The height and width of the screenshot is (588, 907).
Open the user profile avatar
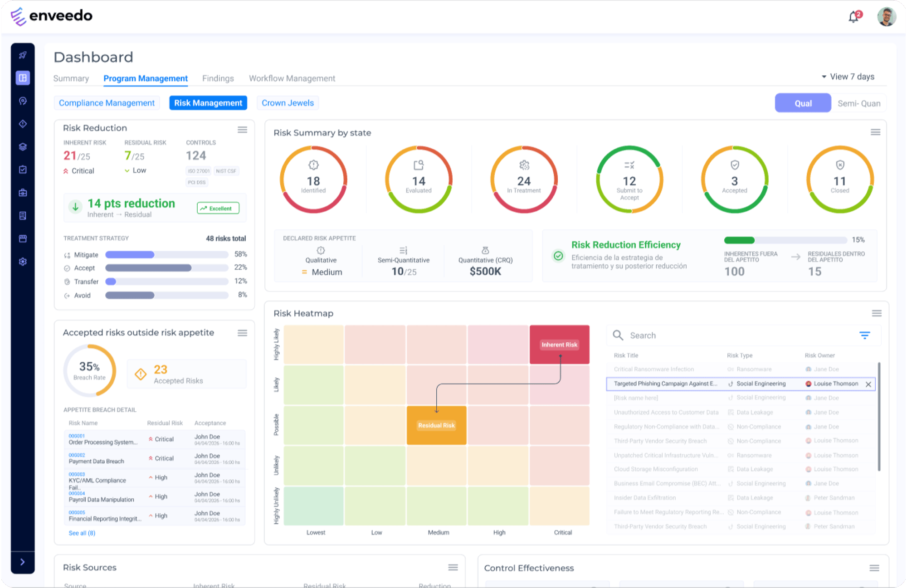tap(886, 17)
